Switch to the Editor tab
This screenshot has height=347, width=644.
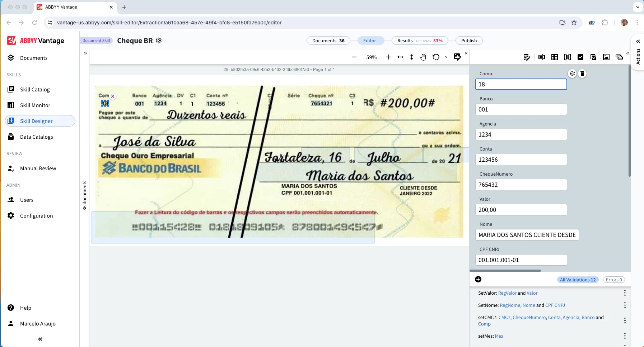pos(370,41)
